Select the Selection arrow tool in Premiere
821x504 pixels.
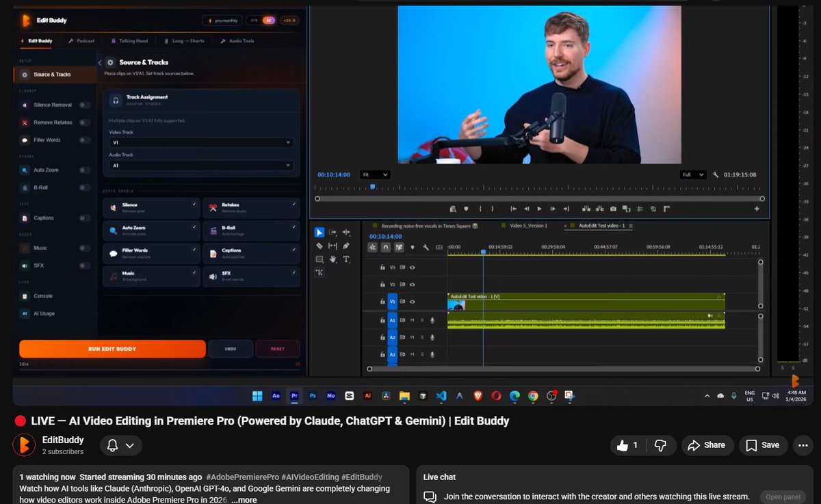[320, 233]
